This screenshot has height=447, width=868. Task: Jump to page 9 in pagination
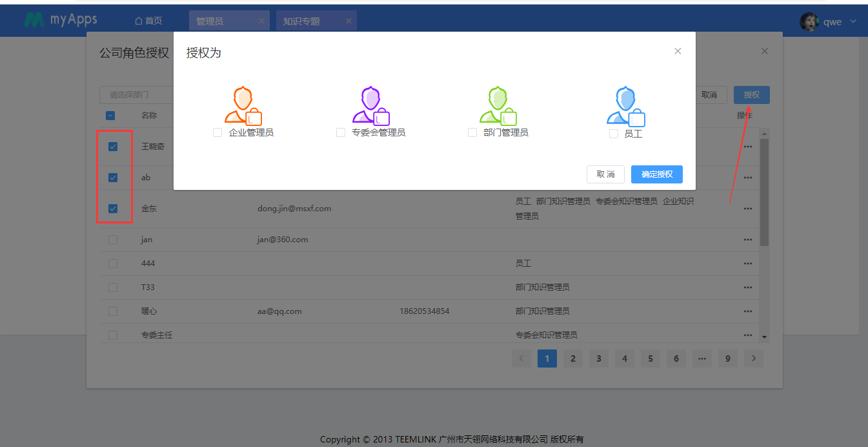727,359
